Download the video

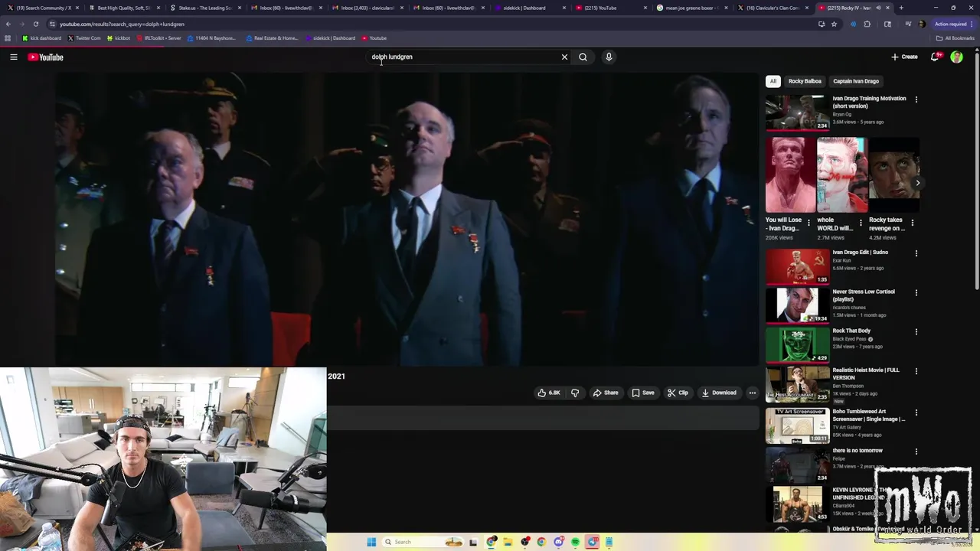click(x=719, y=393)
